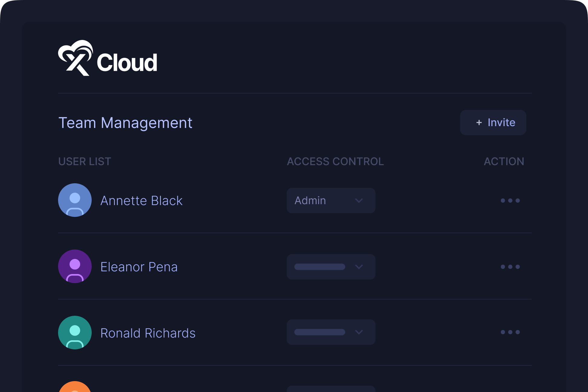The width and height of the screenshot is (588, 392).
Task: Open the three-dot action menu for Annette Black
Action: 510,201
